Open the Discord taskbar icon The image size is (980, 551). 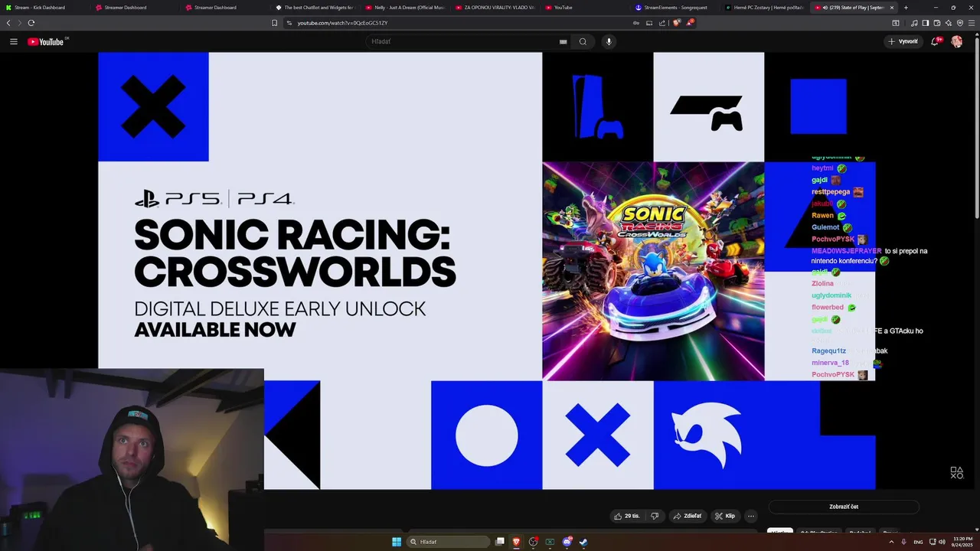coord(567,542)
